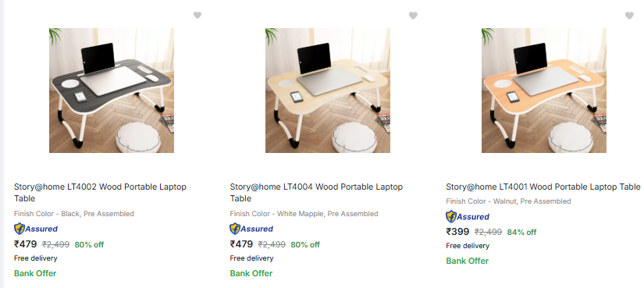Open Story@home LT4001 Wood Portable Laptop Table
The image size is (644, 288).
point(543,187)
